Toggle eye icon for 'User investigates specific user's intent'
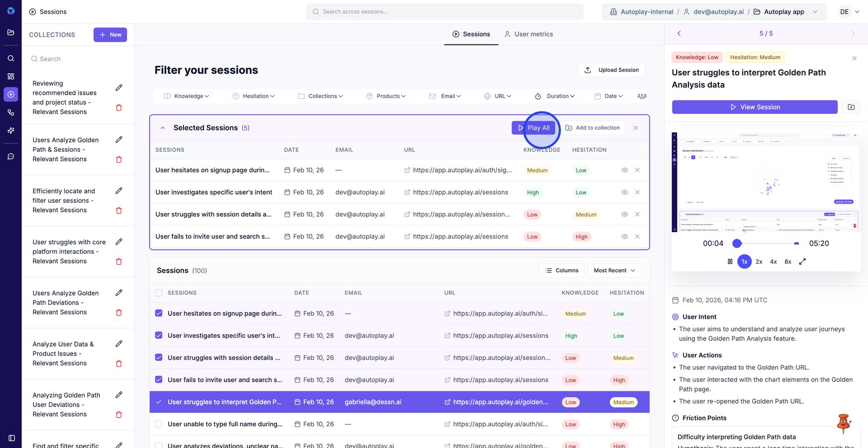Image resolution: width=868 pixels, height=448 pixels. pos(624,193)
